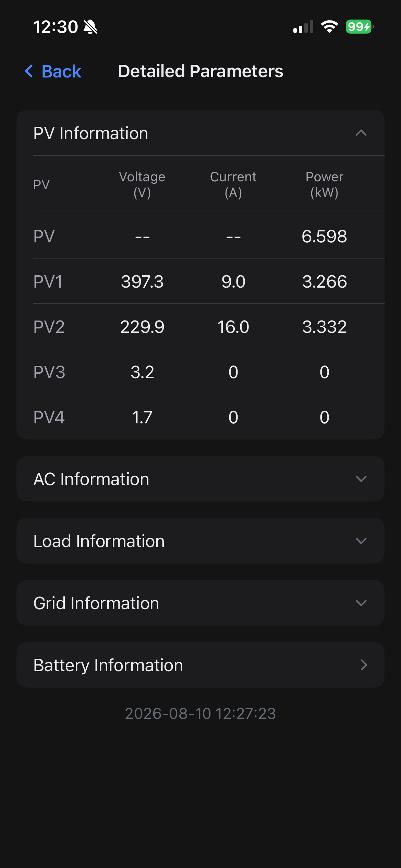Expand the AC Information section
The image size is (401, 868).
pos(200,479)
